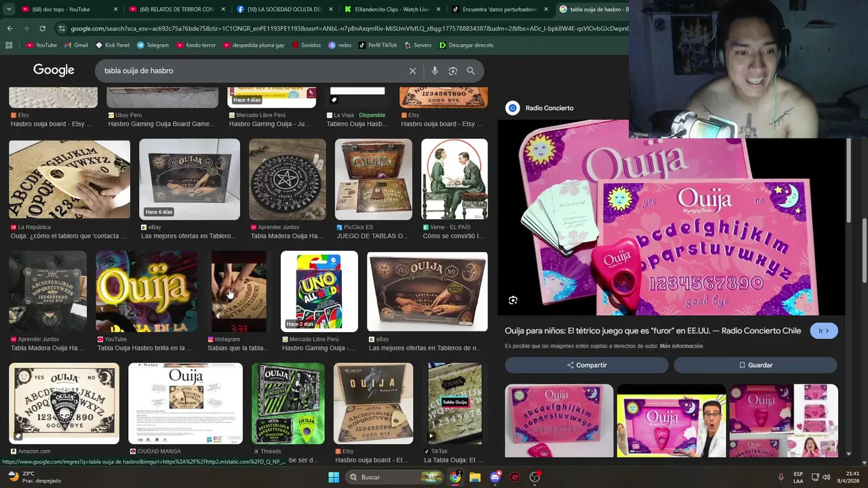Image resolution: width=868 pixels, height=488 pixels.
Task: Click the Google logo
Action: coord(54,70)
